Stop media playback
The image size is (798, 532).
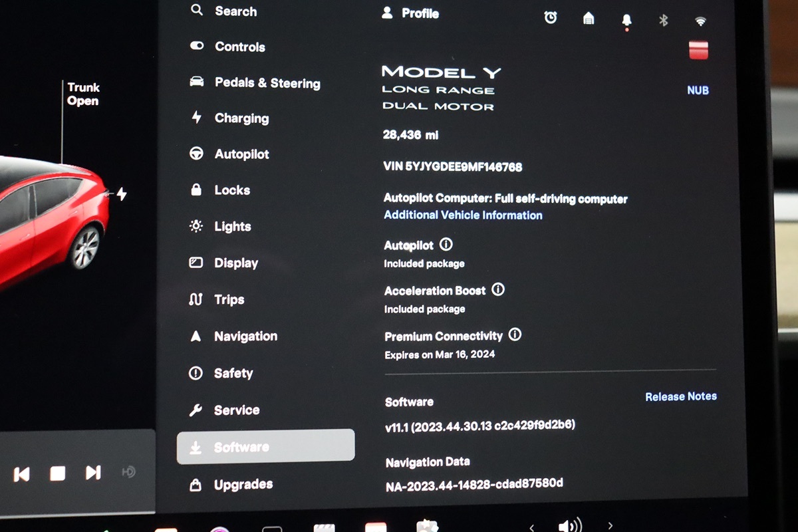(x=58, y=473)
